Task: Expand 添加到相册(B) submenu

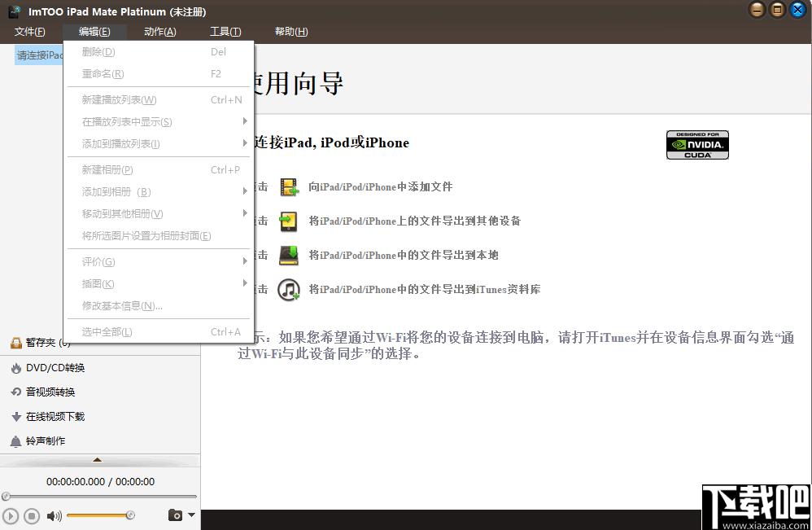Action: coord(159,191)
